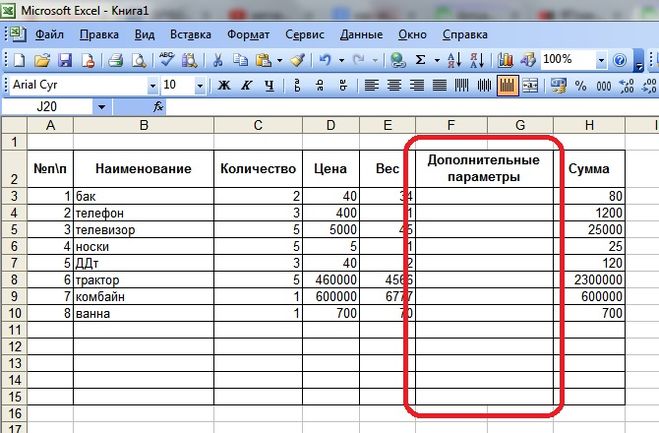The image size is (659, 433).
Task: Click the Save floppy disk icon
Action: click(x=66, y=60)
